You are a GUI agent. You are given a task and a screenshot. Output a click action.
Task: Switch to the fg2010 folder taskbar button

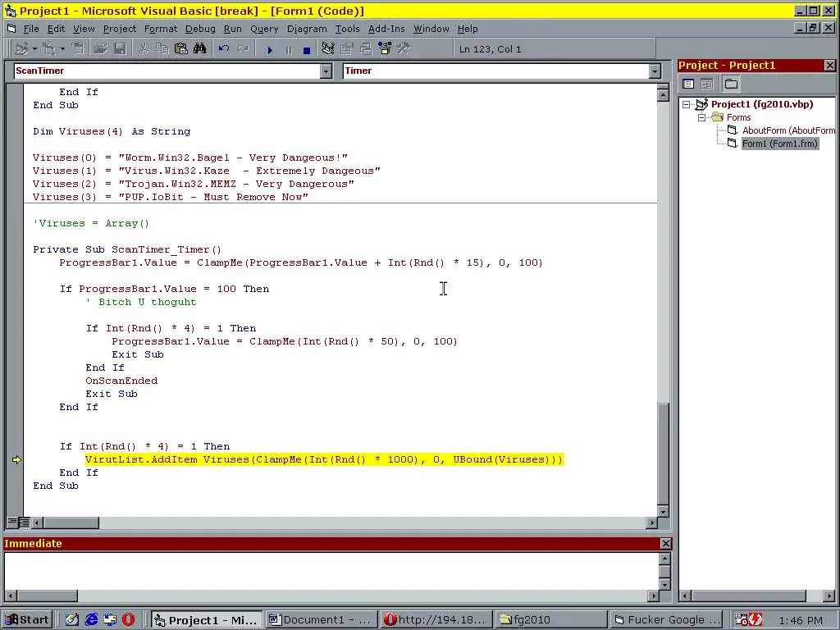(550, 620)
